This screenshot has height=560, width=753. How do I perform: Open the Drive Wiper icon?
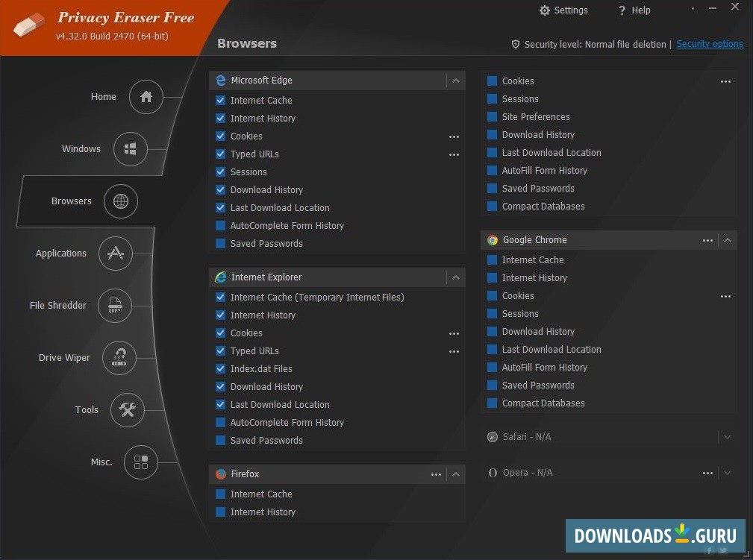[x=119, y=358]
